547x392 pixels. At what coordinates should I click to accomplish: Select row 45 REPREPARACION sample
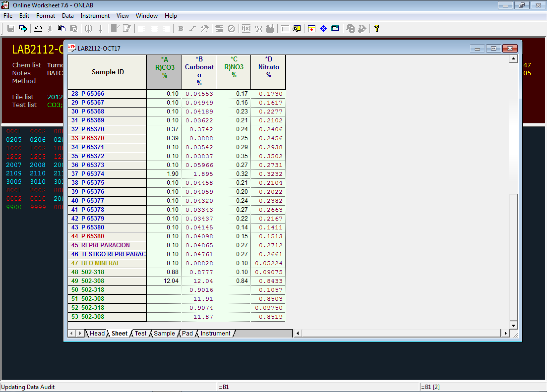[x=105, y=245]
